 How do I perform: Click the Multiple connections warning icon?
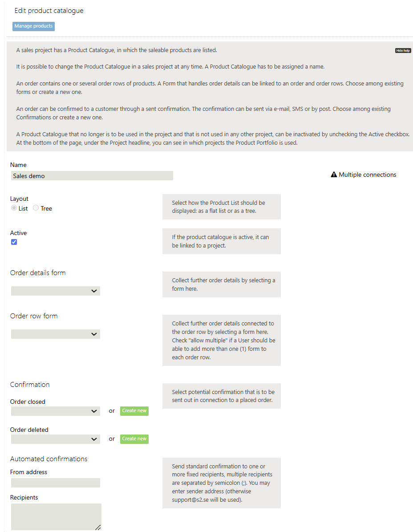pyautogui.click(x=334, y=175)
